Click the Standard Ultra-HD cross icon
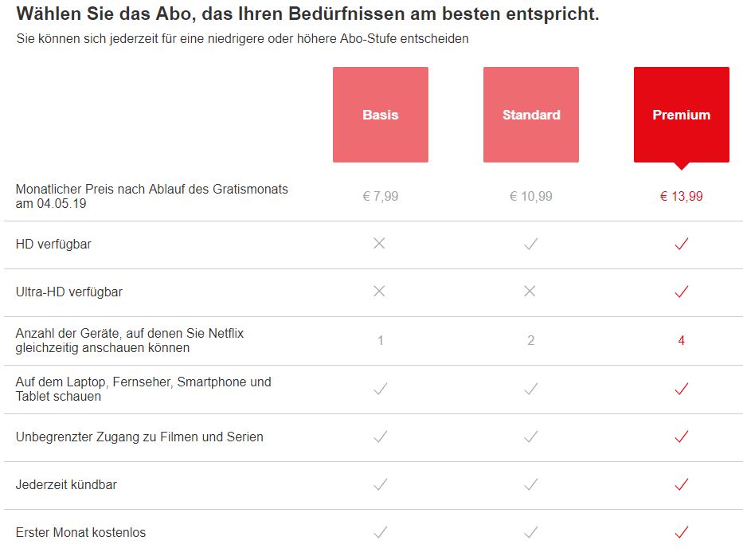This screenshot has width=743, height=560. tap(530, 291)
